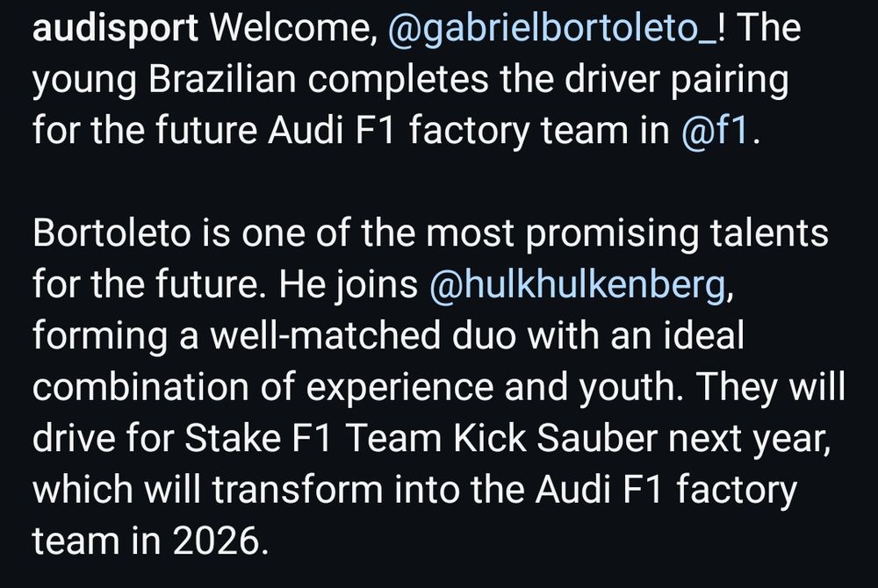Click the phrase "most promising talents"

pos(627,233)
